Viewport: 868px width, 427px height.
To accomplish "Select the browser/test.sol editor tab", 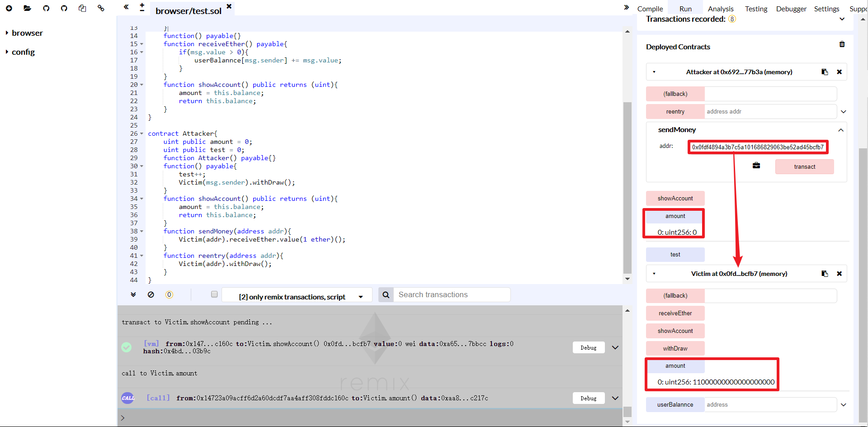I will tap(189, 11).
